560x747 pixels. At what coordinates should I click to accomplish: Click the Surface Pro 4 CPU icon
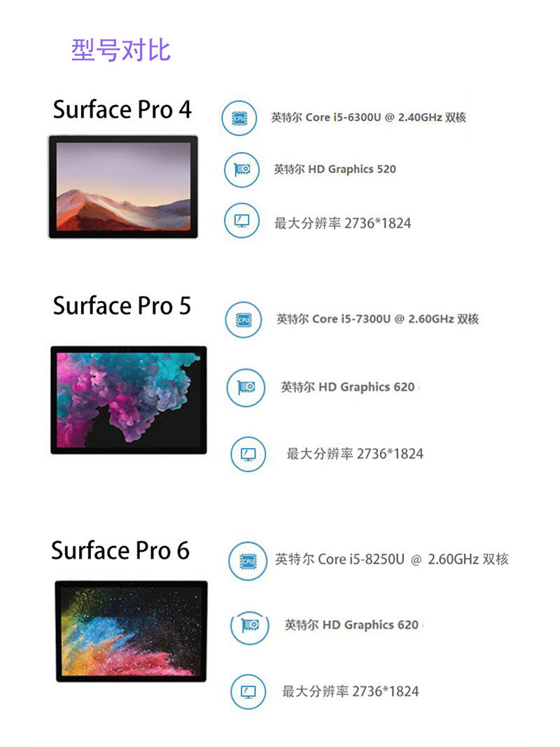click(x=239, y=118)
